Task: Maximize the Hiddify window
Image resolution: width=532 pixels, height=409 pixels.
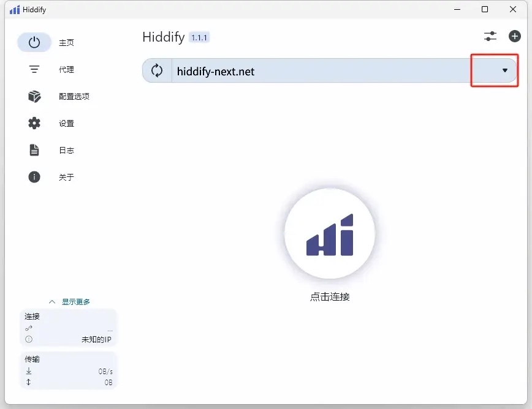Action: click(485, 9)
